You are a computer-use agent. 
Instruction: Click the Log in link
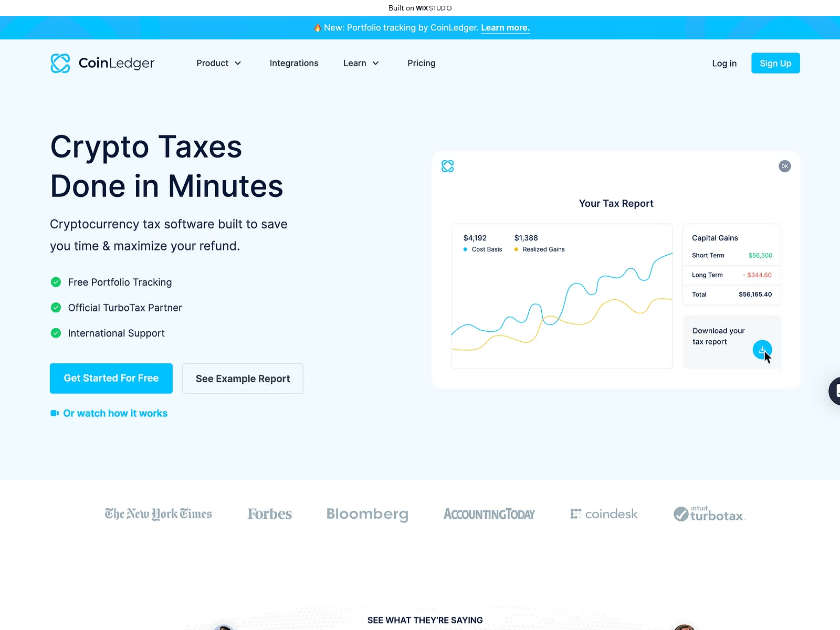[x=724, y=64]
